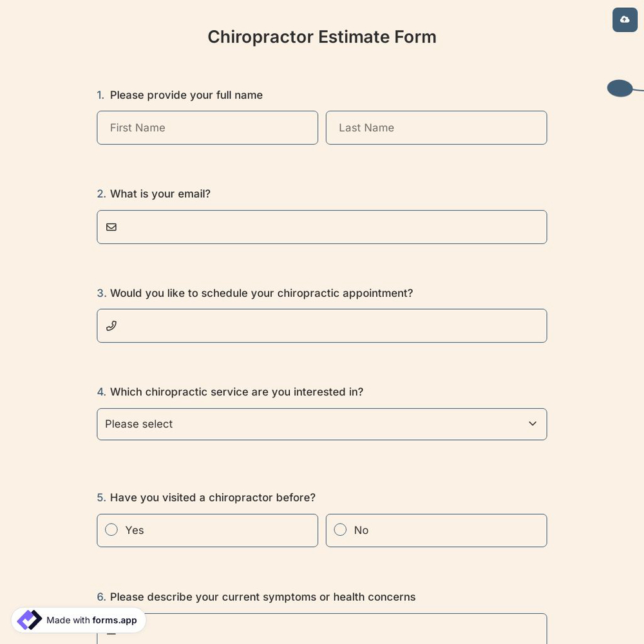The image size is (644, 644).
Task: Click the cloud upload icon
Action: tap(624, 19)
